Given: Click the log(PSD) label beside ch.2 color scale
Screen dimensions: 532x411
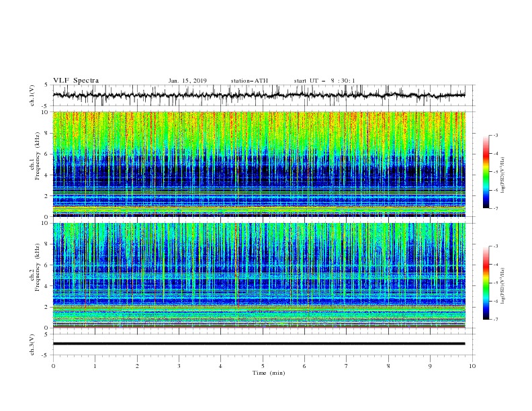Looking at the screenshot, I should 502,286.
